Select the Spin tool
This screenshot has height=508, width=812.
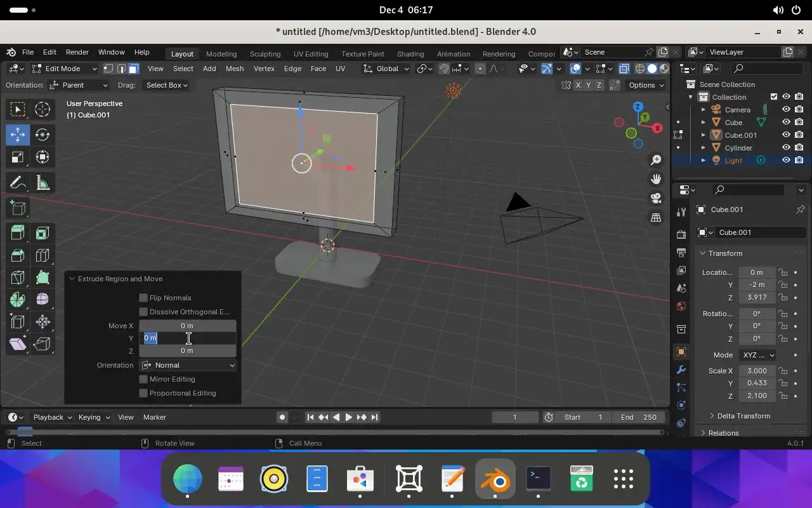click(x=18, y=299)
